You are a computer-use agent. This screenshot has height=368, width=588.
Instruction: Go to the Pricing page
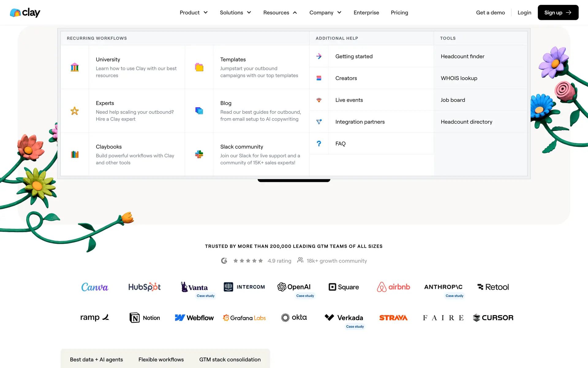(399, 13)
